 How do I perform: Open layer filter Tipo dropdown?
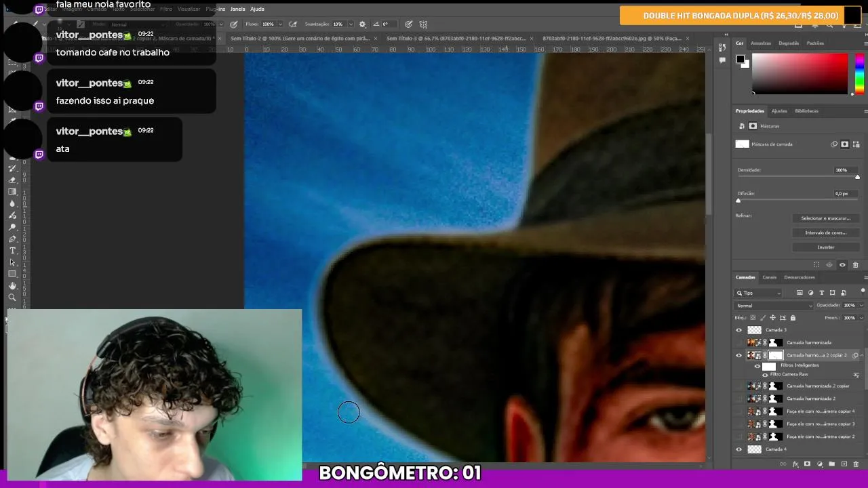coord(759,293)
